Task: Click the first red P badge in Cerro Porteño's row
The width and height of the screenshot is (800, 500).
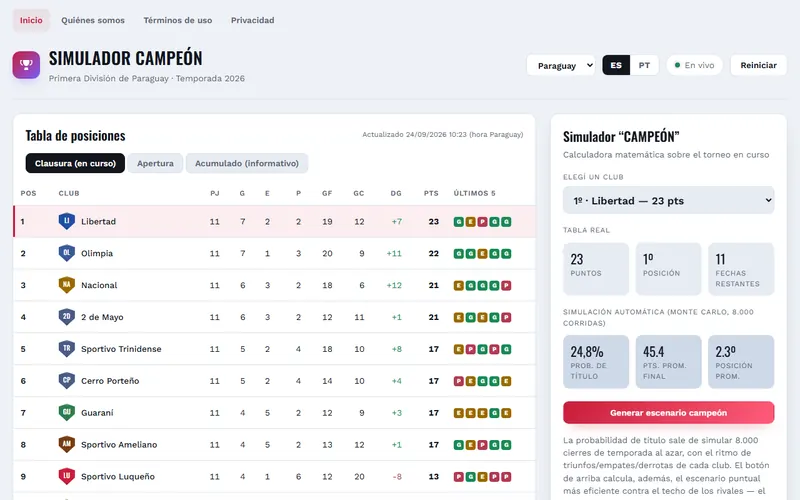Action: (459, 381)
